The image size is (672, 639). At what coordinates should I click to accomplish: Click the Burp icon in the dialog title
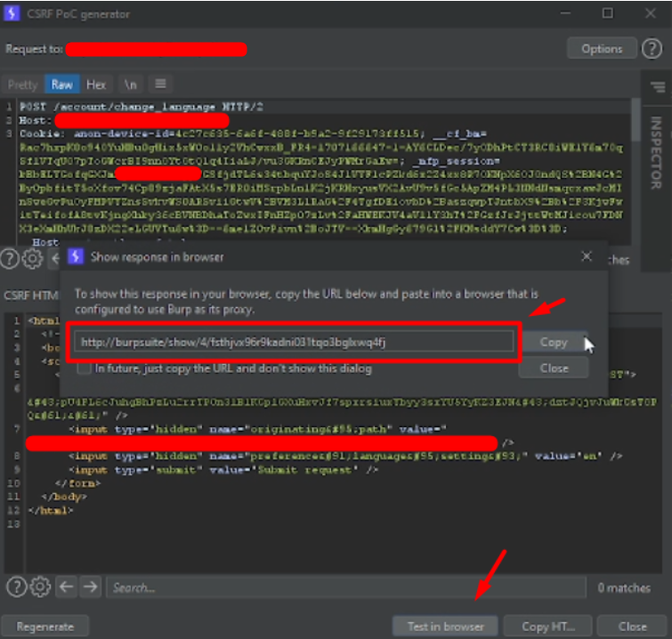pyautogui.click(x=76, y=256)
